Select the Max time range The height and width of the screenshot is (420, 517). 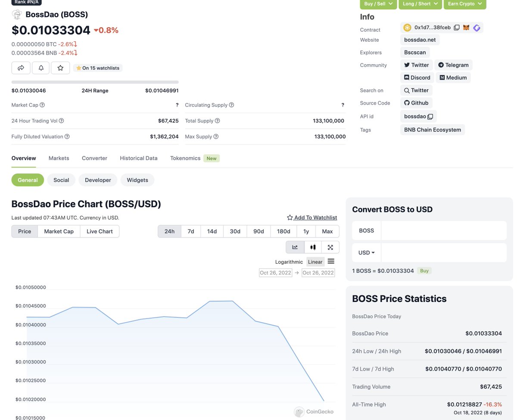click(327, 231)
